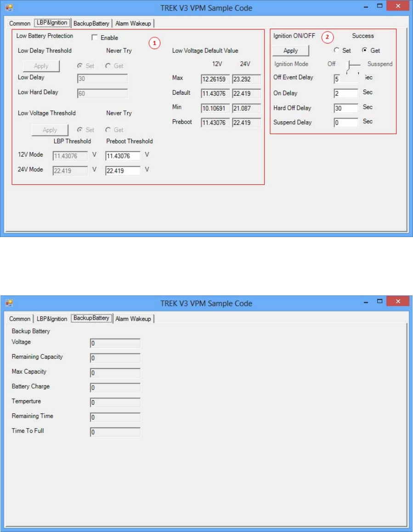This screenshot has width=413, height=532.
Task: Minimize the bottom TREK V3 VPM window
Action: [x=366, y=302]
